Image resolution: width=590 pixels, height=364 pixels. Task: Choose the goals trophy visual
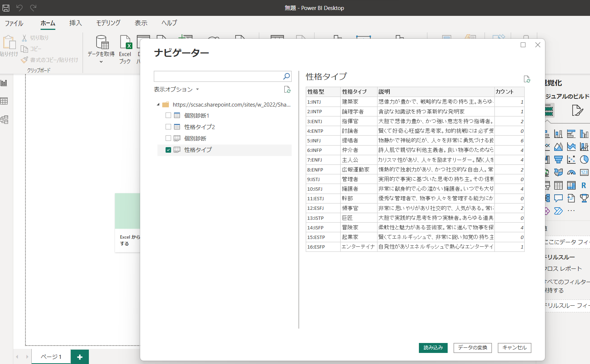point(584,198)
